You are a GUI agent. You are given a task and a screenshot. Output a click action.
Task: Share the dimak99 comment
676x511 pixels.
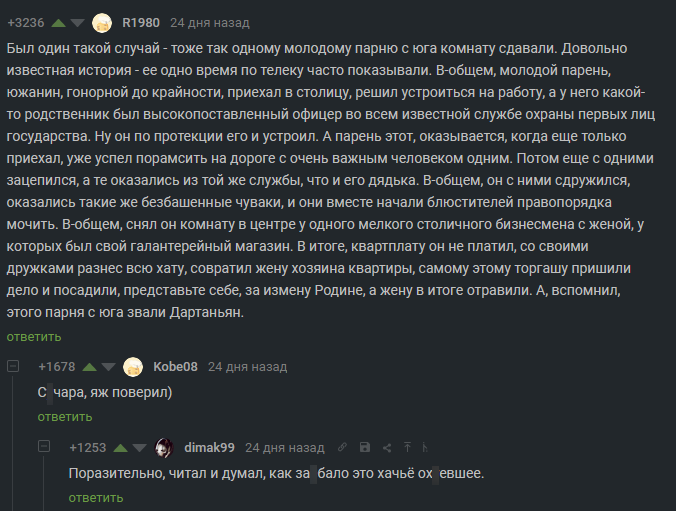(x=386, y=447)
